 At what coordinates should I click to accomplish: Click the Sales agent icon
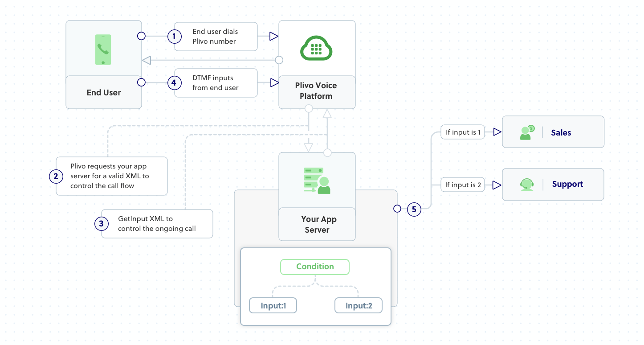click(x=527, y=132)
